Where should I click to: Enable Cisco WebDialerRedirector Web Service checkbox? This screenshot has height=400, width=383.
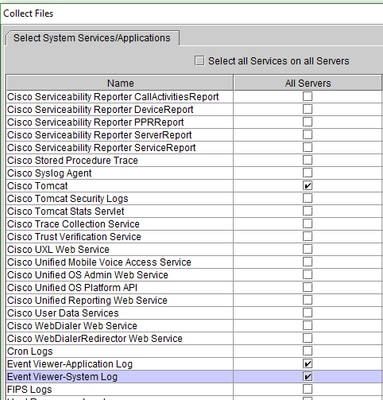pyautogui.click(x=308, y=338)
